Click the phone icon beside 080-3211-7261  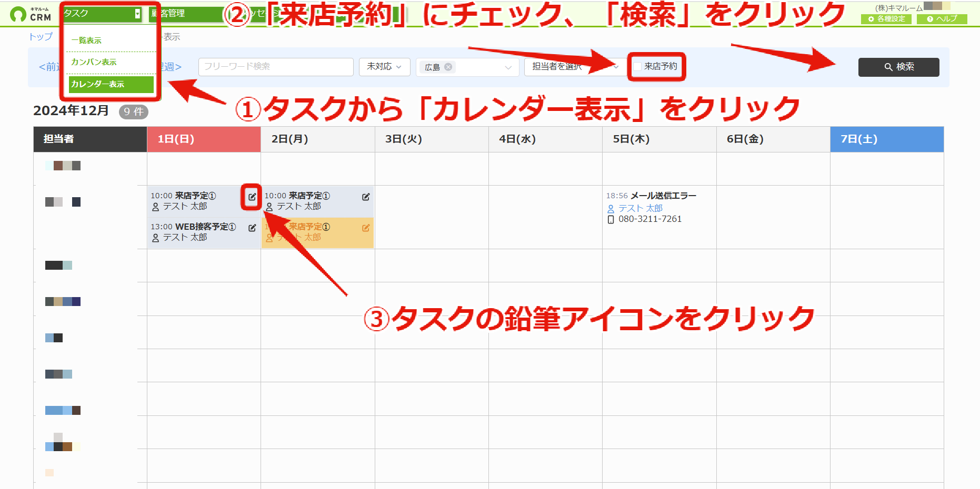click(611, 219)
